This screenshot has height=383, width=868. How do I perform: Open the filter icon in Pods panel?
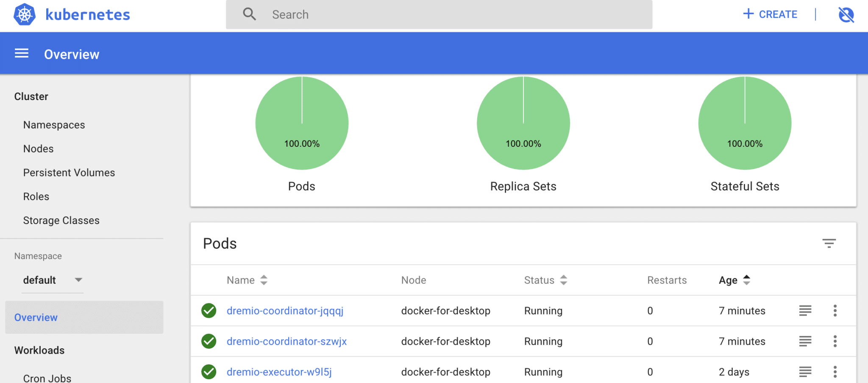point(829,244)
